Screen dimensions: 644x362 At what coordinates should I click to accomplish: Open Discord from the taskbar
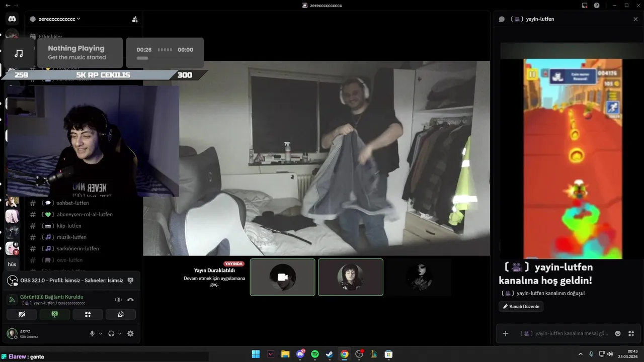[x=300, y=354]
